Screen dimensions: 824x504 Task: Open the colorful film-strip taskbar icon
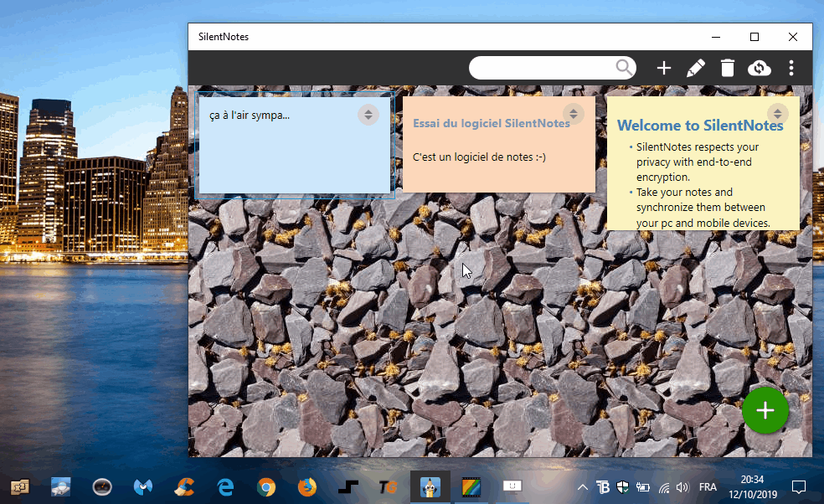(x=471, y=487)
